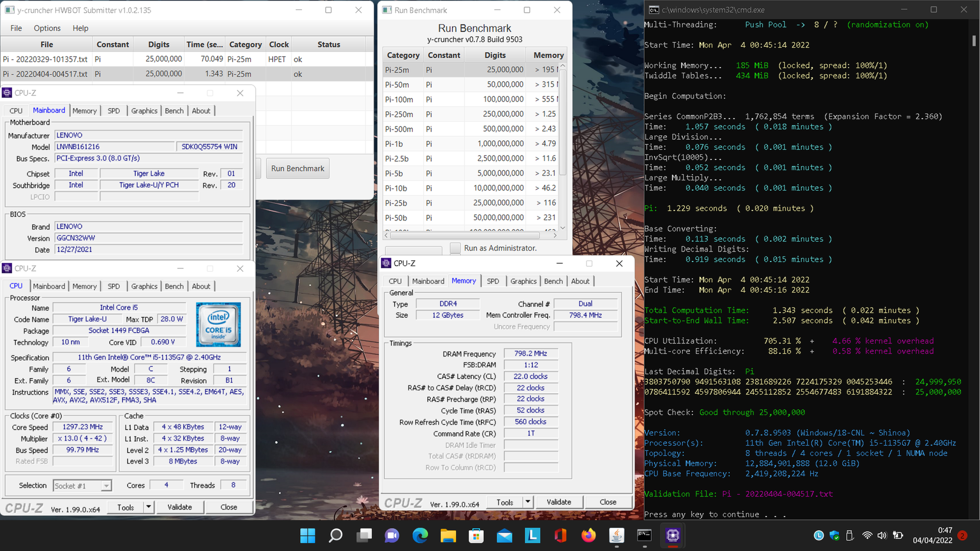
Task: Open the Options menu in HWBOT Submitter
Action: 47,28
